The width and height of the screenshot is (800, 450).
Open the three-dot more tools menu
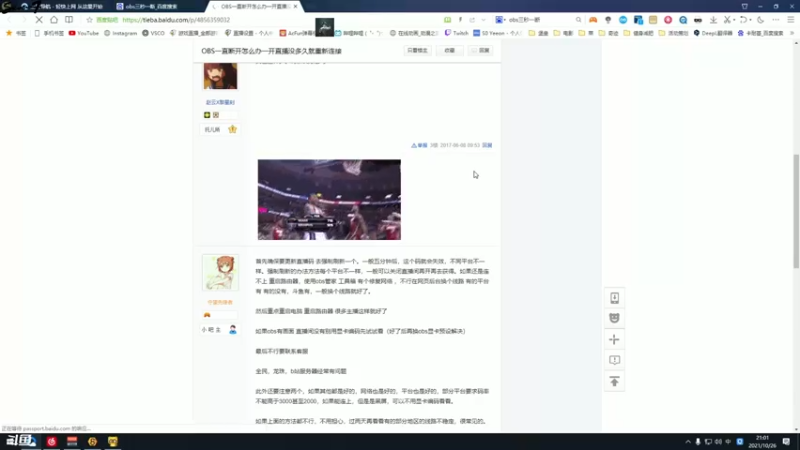tap(776, 20)
